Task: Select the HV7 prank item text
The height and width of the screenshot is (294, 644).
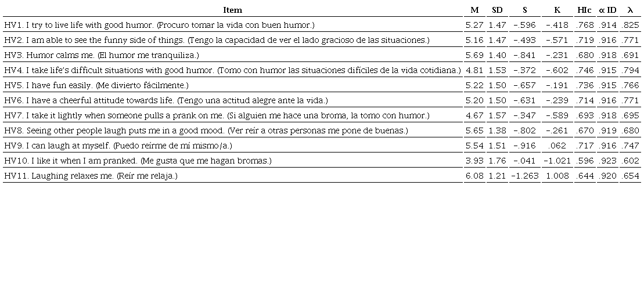Action: pos(217,115)
